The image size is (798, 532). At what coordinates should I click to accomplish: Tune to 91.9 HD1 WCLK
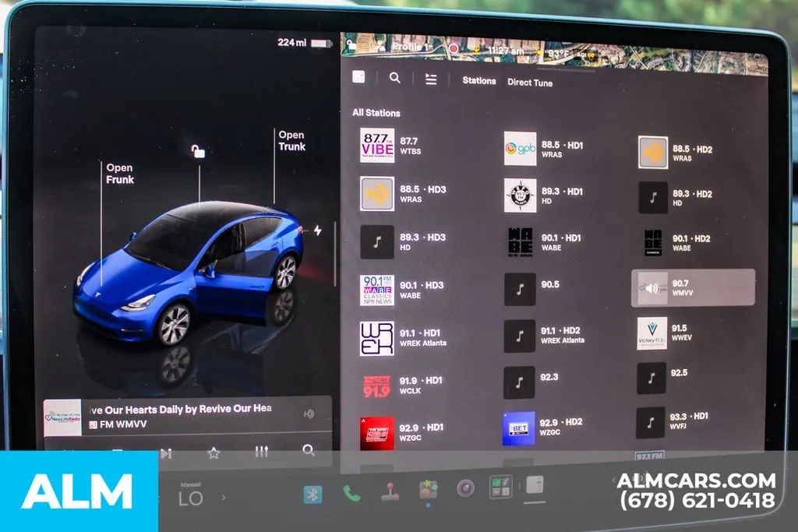click(x=402, y=386)
